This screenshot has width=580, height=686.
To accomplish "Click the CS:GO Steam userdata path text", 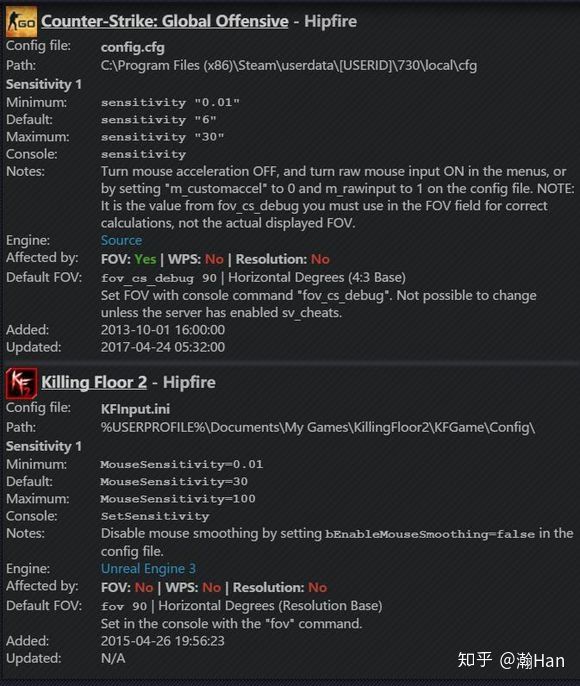I will [289, 66].
